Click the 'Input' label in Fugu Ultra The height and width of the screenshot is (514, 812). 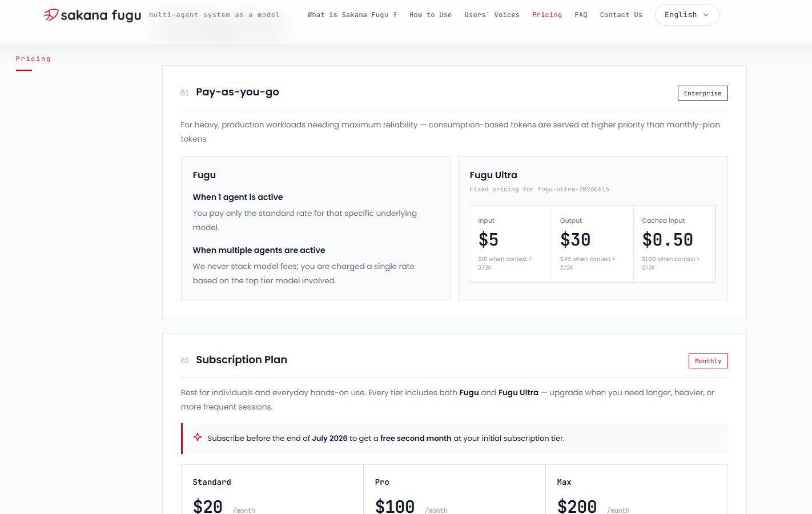tap(487, 220)
